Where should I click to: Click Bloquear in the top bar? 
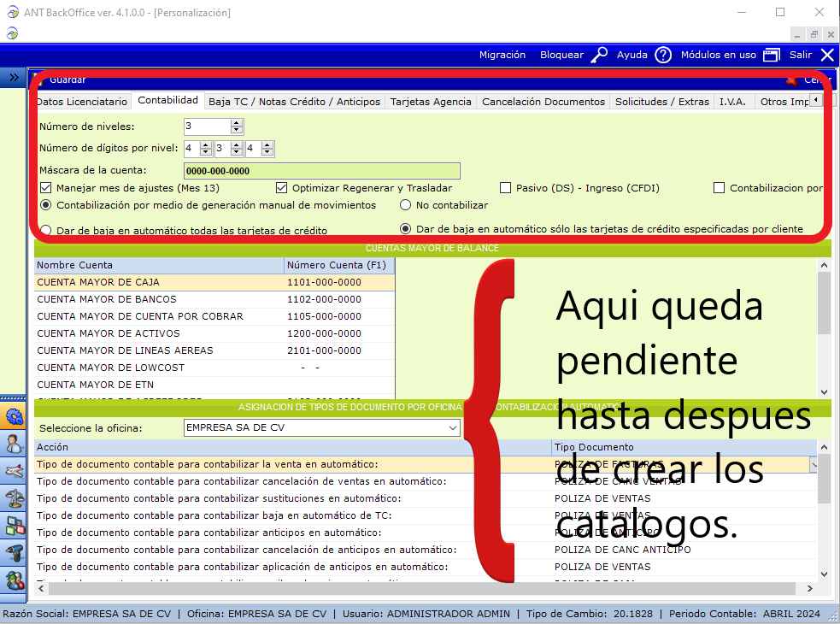tap(561, 55)
